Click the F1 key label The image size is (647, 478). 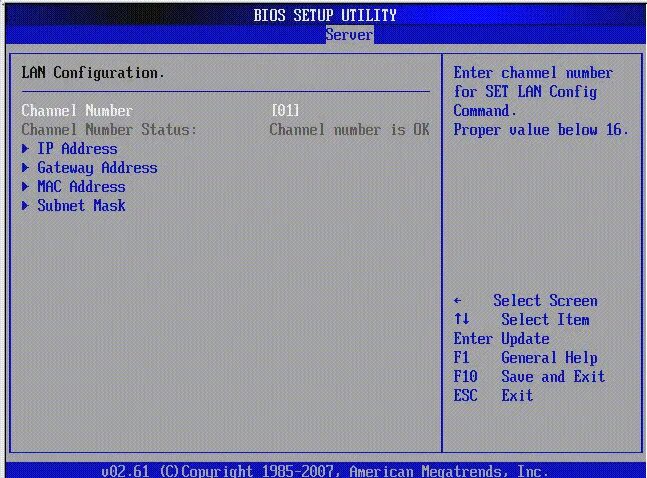(461, 357)
